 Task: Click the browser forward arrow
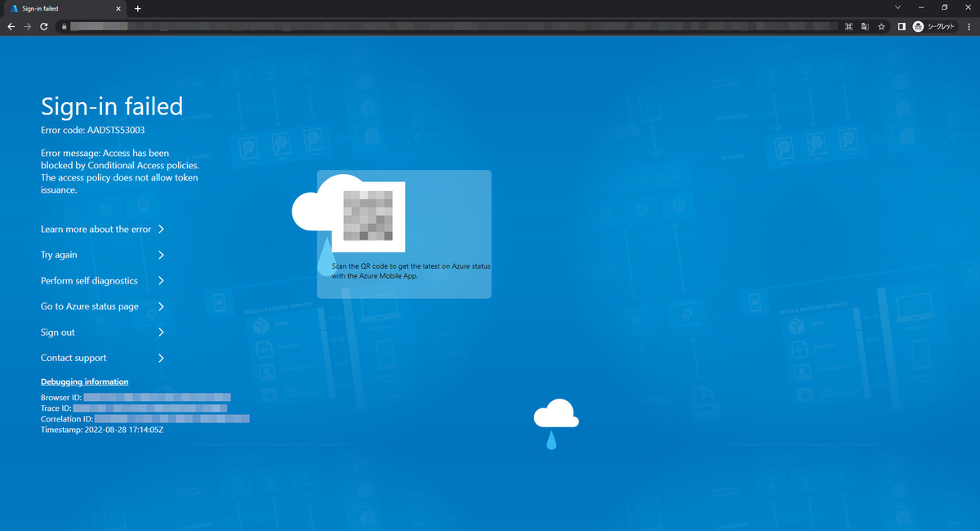pos(27,26)
